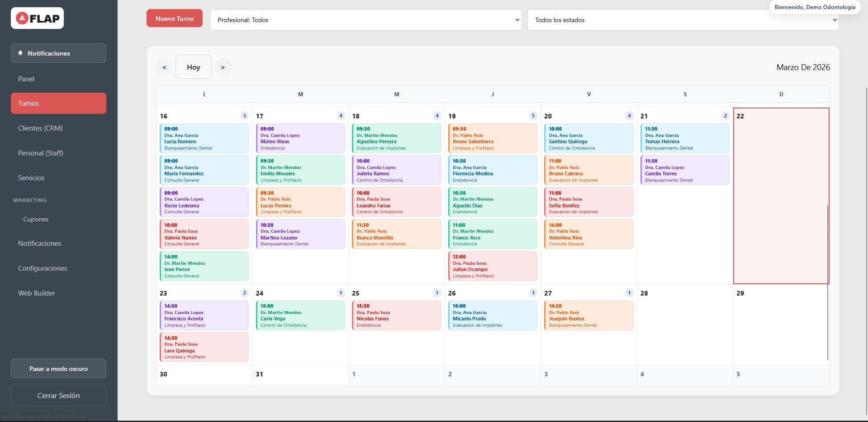Click the count badge on day 21
Image resolution: width=868 pixels, height=422 pixels.
(x=725, y=116)
